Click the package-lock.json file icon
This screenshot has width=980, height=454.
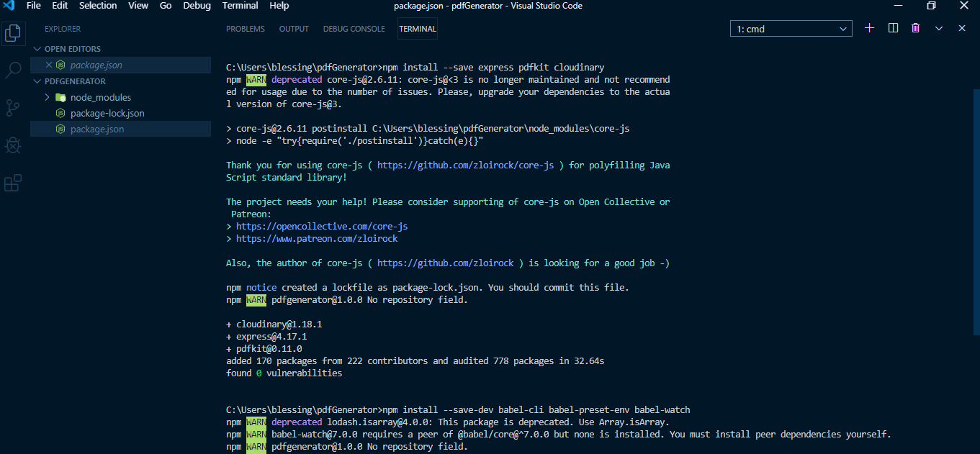tap(60, 113)
